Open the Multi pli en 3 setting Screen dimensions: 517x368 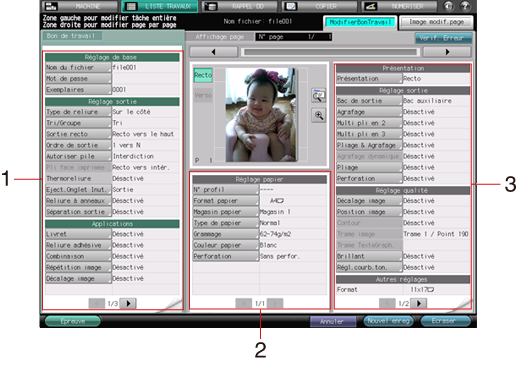[x=369, y=134]
